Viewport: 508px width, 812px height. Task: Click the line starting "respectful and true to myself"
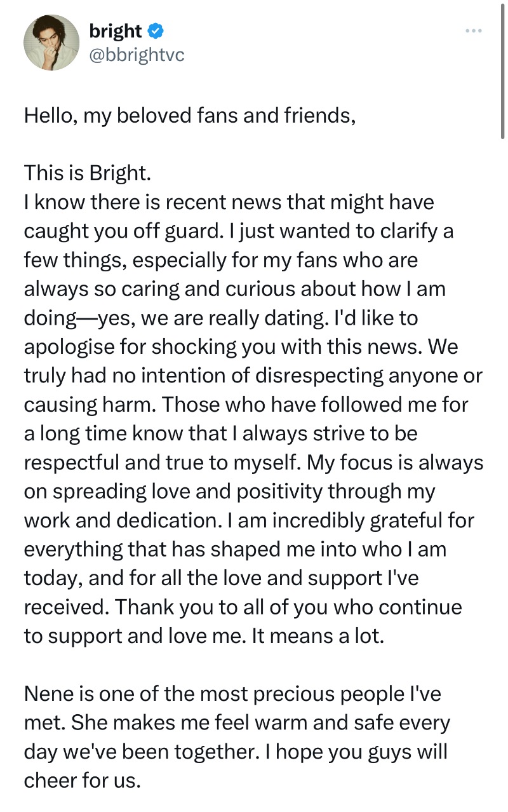coord(253,462)
